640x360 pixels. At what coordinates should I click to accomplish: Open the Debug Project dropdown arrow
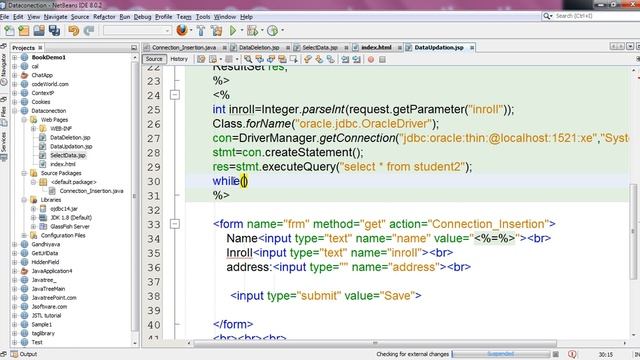point(262,30)
